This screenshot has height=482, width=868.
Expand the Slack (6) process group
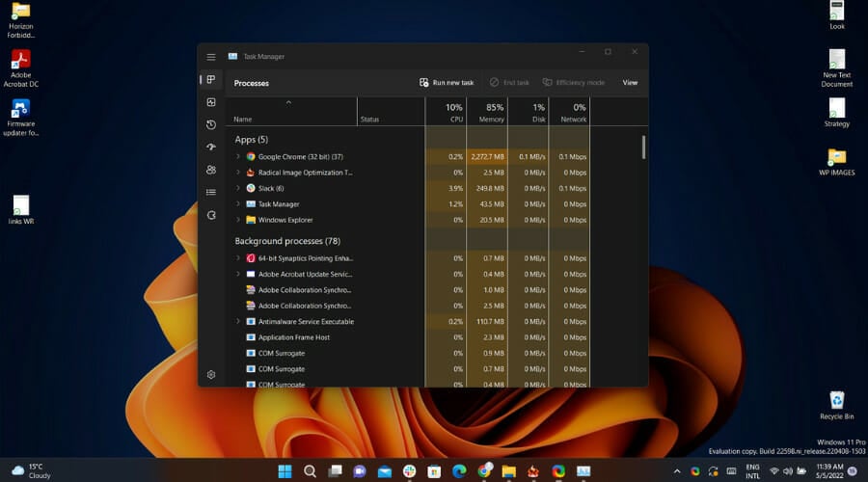[238, 188]
